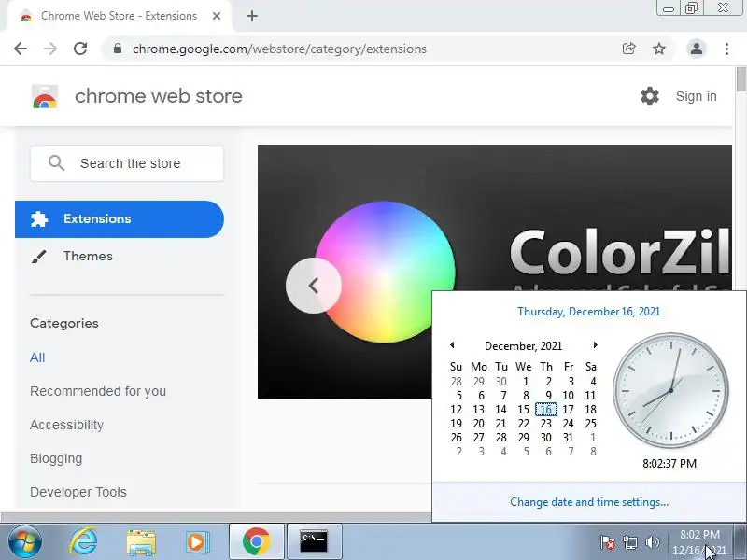Viewport: 747px width, 560px height.
Task: Click the magnifier icon in store search
Action: tap(56, 163)
